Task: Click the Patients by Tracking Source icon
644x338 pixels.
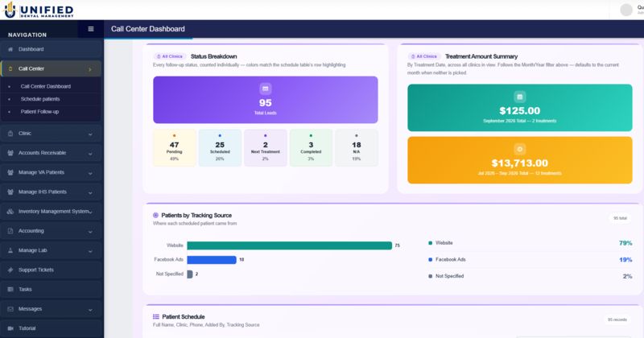Action: 155,215
